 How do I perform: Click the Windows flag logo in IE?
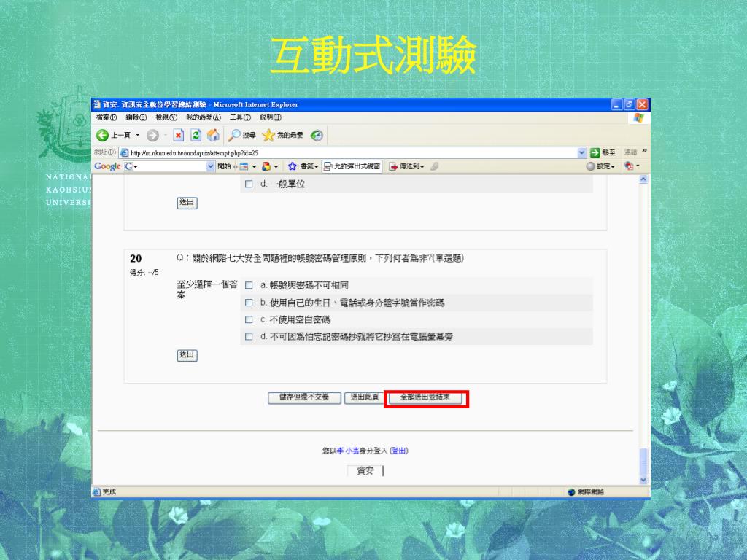(638, 117)
